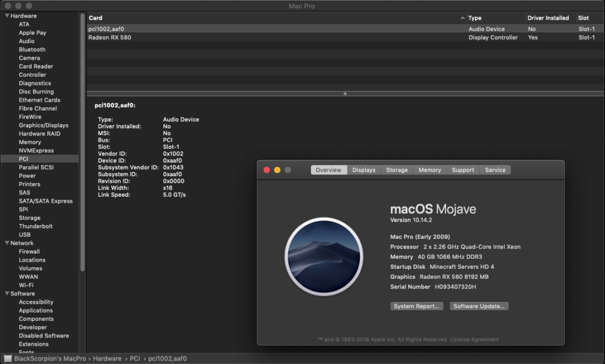Screen dimensions: 605x364
Task: Collapse the Hardware section triangle
Action: [x=7, y=16]
